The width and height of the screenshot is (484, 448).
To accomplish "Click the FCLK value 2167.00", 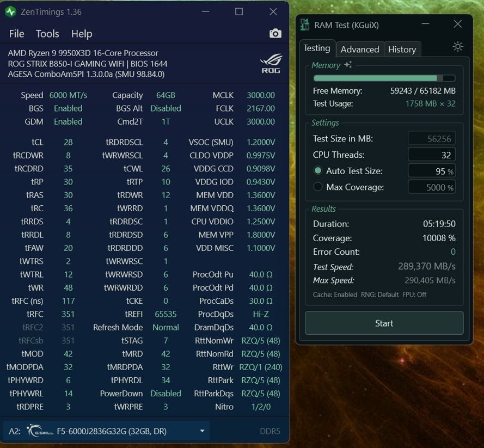I will tap(261, 109).
